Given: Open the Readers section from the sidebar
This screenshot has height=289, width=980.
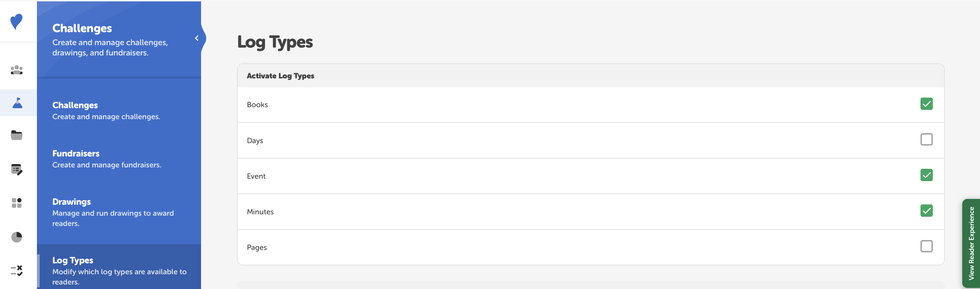Looking at the screenshot, I should pos(17,69).
